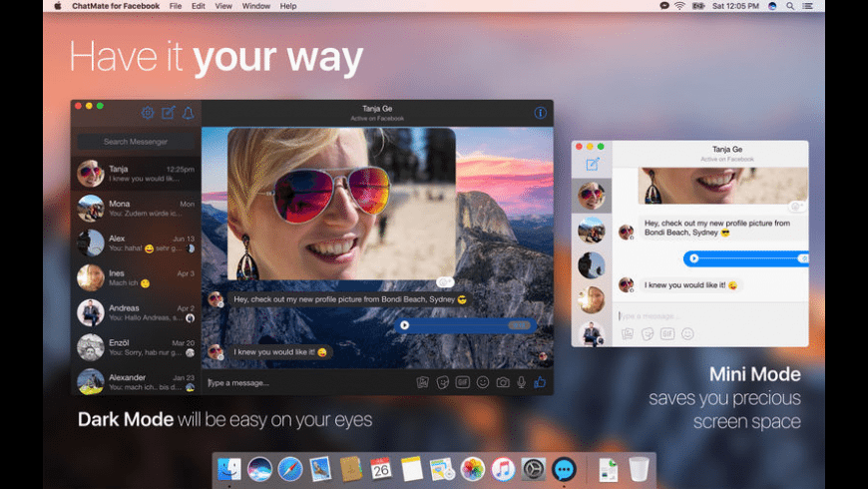Open conversation info for Tanja Ge
Screen dimensions: 868x489
541,113
